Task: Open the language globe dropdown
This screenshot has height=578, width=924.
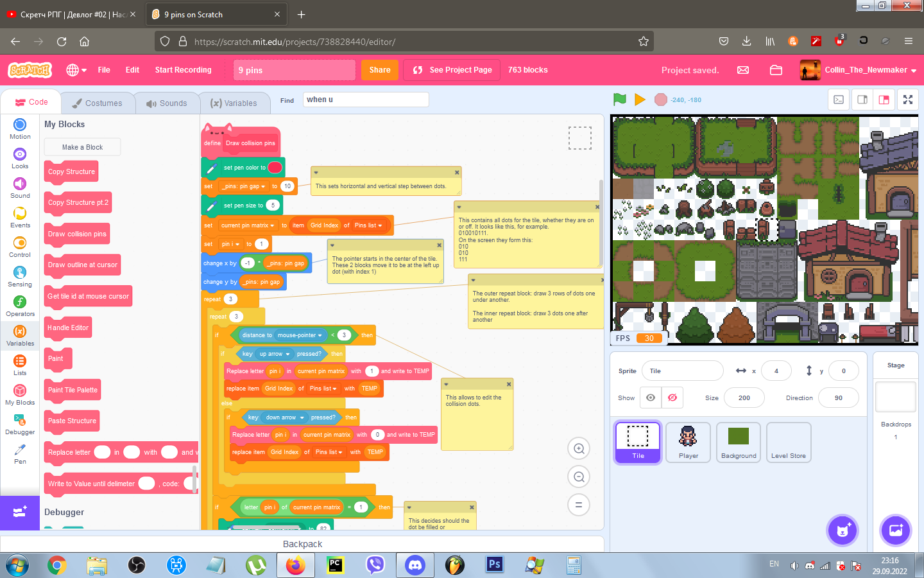Action: click(76, 70)
